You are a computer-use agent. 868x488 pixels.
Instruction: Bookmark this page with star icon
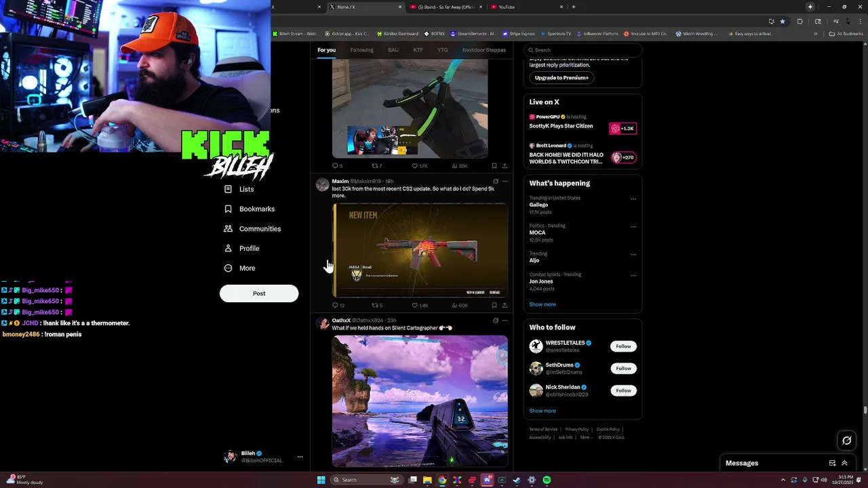(x=783, y=21)
